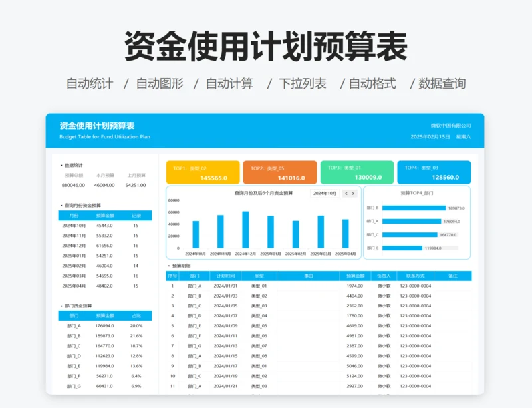Click the next month arrow beside 2024年10月 selector

pyautogui.click(x=353, y=193)
